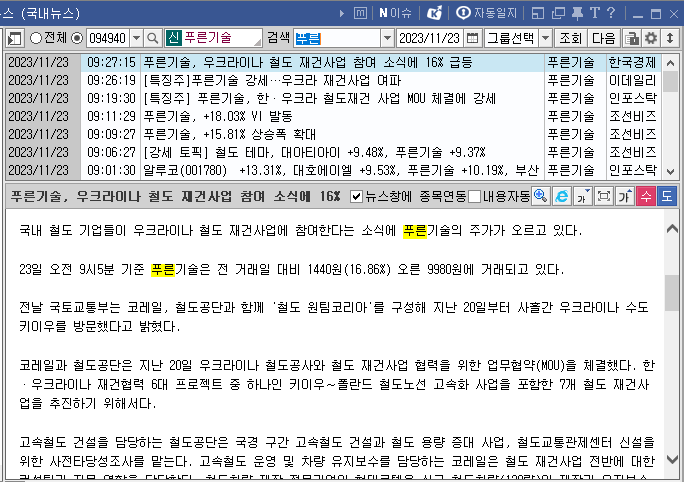
Task: Click the print/copy icon next to 다음
Action: [631, 38]
